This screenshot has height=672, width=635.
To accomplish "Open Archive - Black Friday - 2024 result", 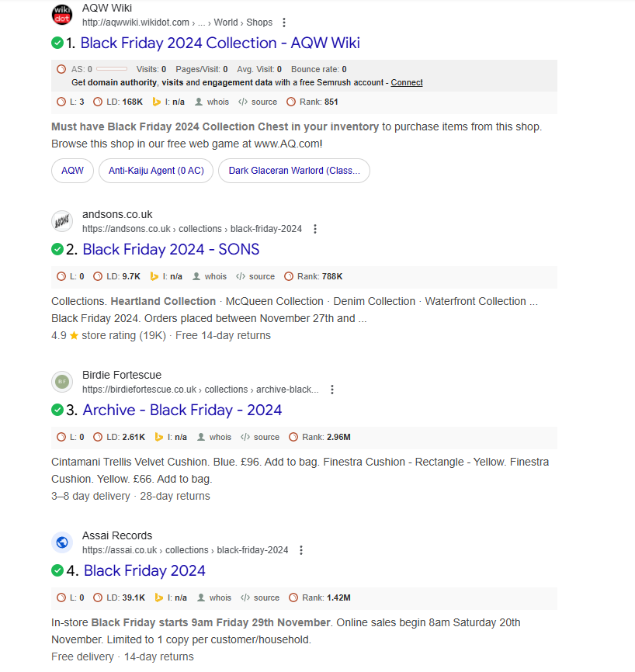I will click(x=182, y=410).
